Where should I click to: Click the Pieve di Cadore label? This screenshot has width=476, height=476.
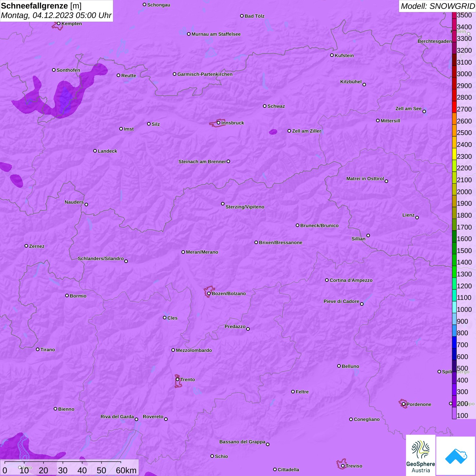pos(341,301)
